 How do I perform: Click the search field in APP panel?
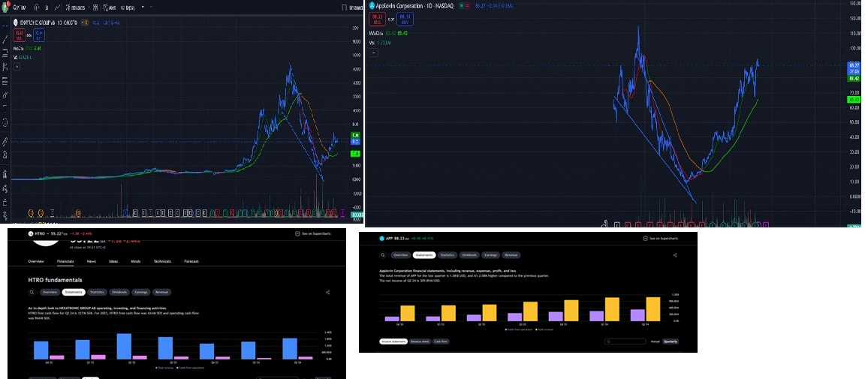click(625, 341)
